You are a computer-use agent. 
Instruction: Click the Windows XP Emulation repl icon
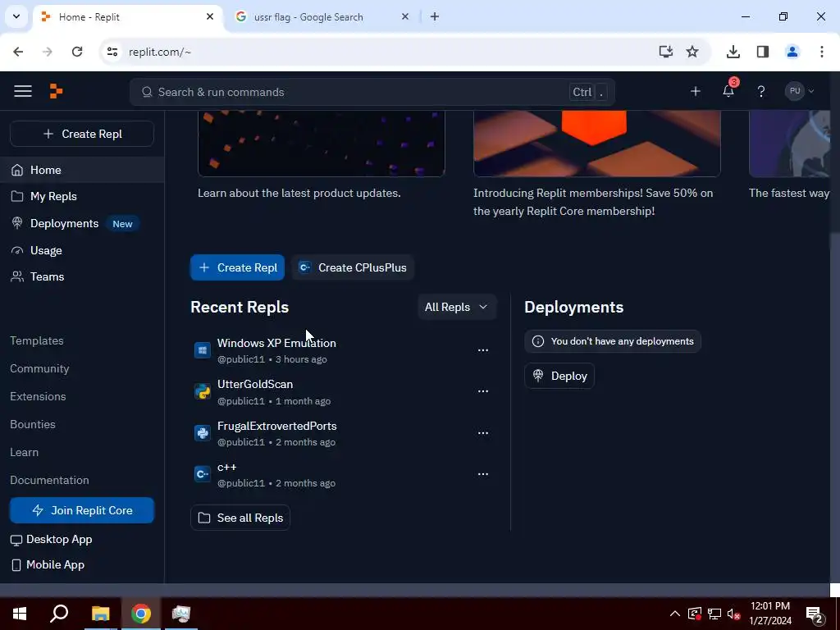[203, 350]
